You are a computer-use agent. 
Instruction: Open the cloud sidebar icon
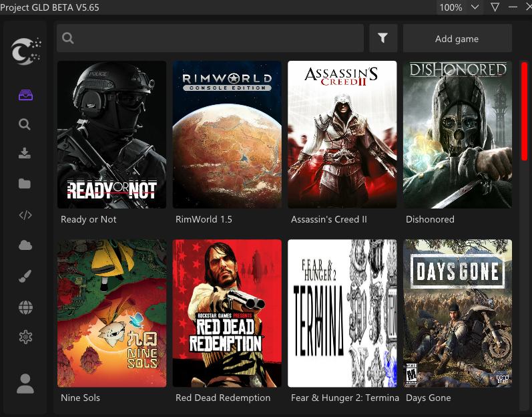pos(25,245)
